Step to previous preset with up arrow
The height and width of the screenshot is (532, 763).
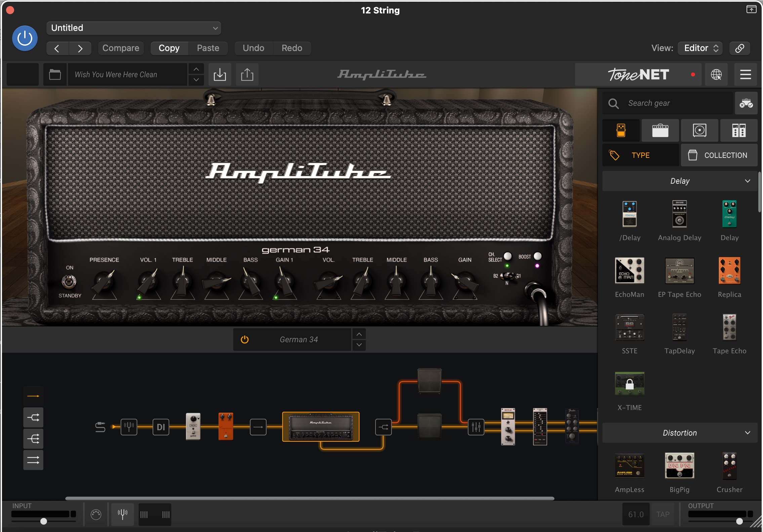(x=196, y=69)
